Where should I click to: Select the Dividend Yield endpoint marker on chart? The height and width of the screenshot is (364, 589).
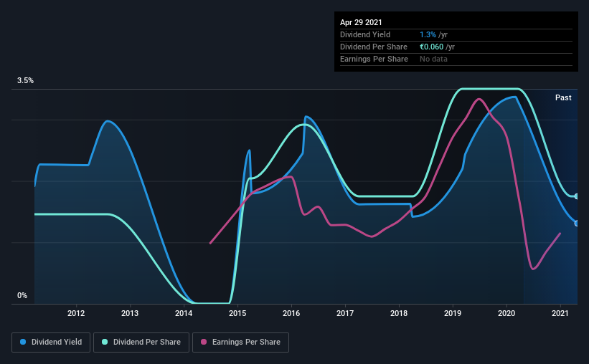coord(577,224)
